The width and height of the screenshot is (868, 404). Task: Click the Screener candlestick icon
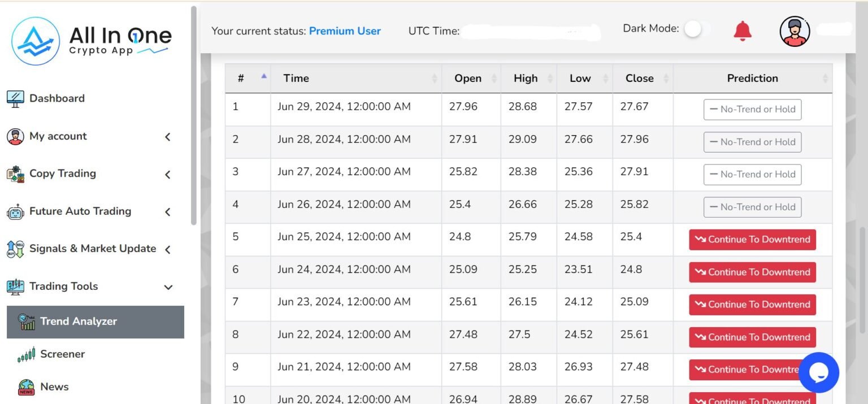pyautogui.click(x=26, y=354)
